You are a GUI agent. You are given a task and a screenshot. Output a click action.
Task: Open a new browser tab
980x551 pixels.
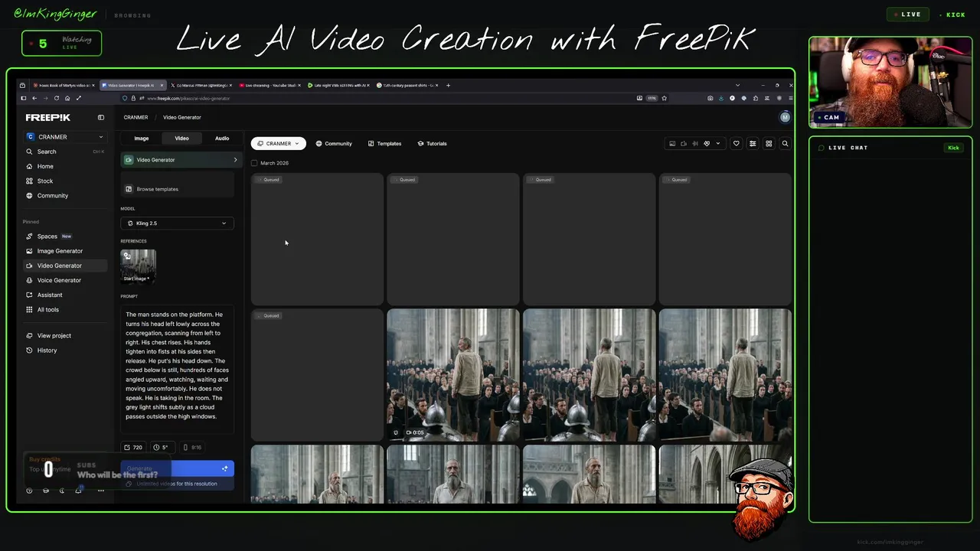pyautogui.click(x=448, y=85)
